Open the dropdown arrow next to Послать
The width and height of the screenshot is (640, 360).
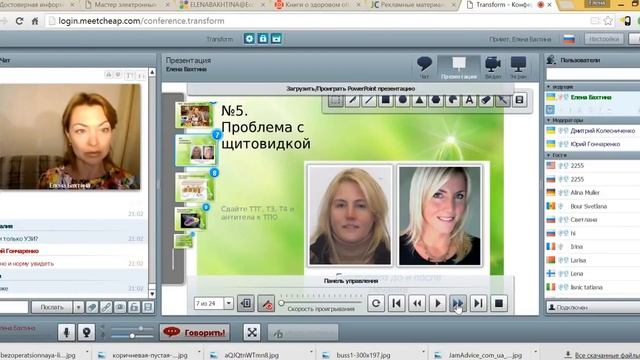(78, 307)
